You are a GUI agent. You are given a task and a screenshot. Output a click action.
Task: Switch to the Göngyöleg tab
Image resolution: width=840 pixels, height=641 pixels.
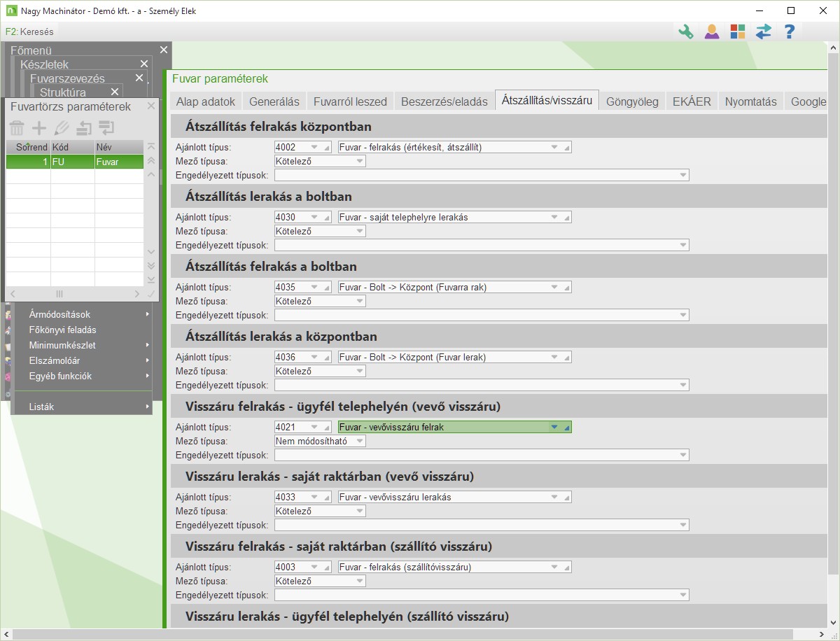coord(632,101)
